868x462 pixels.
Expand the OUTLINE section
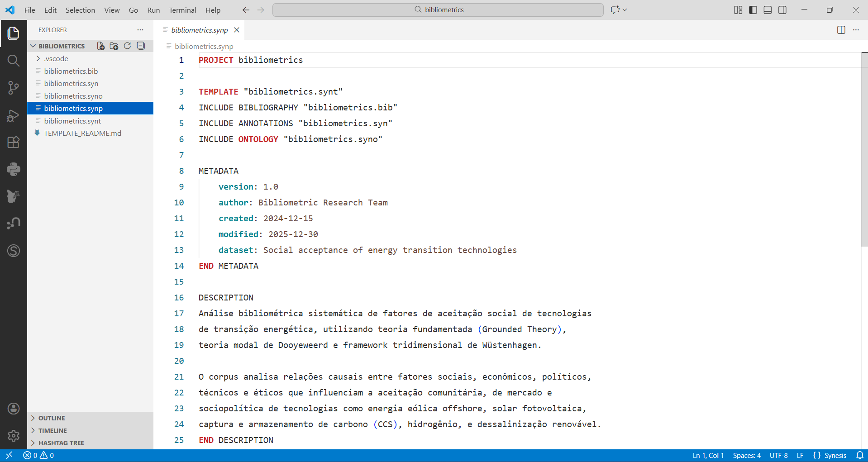click(x=52, y=418)
